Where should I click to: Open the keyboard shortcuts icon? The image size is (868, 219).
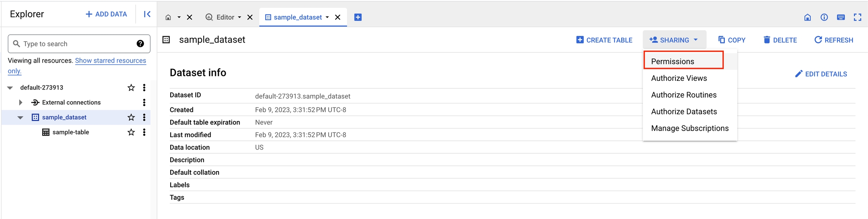(840, 17)
